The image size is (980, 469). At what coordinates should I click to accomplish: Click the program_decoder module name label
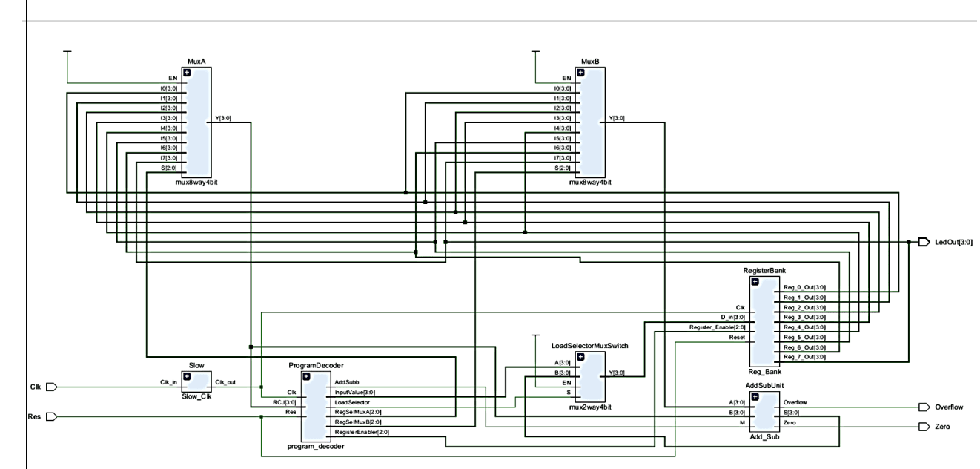click(x=317, y=447)
